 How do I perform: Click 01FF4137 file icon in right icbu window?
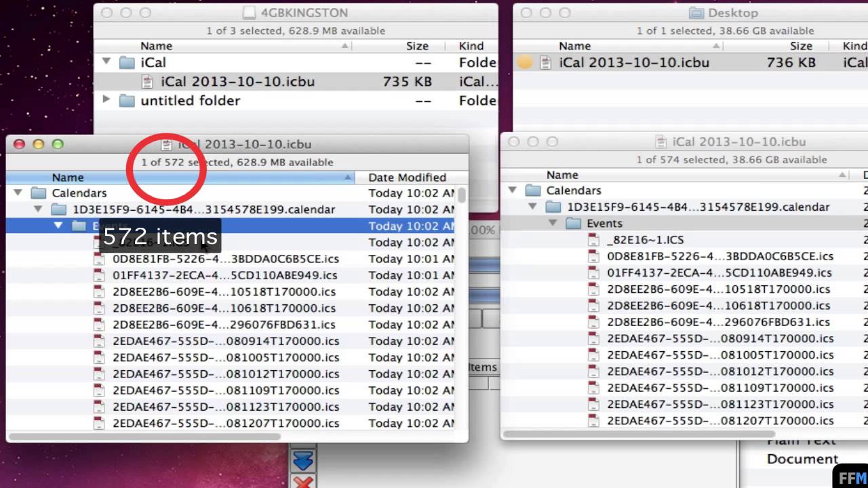[594, 272]
